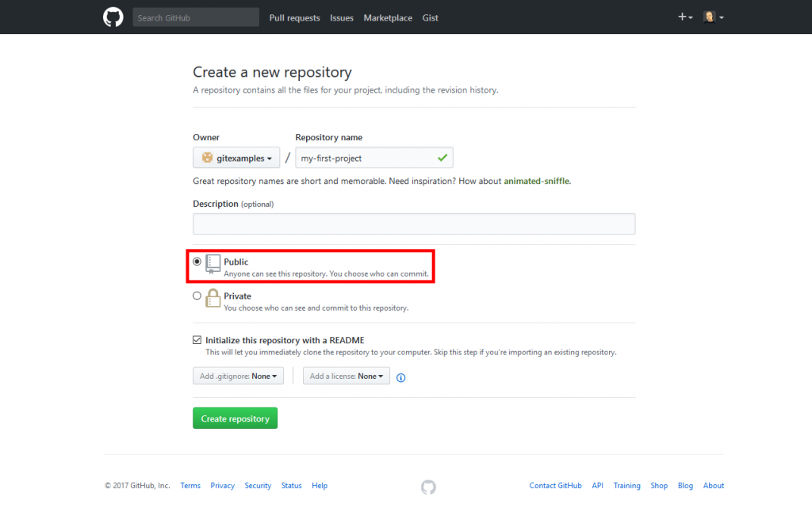Click the lock icon next to Private
Image resolution: width=812 pixels, height=516 pixels.
coord(213,296)
